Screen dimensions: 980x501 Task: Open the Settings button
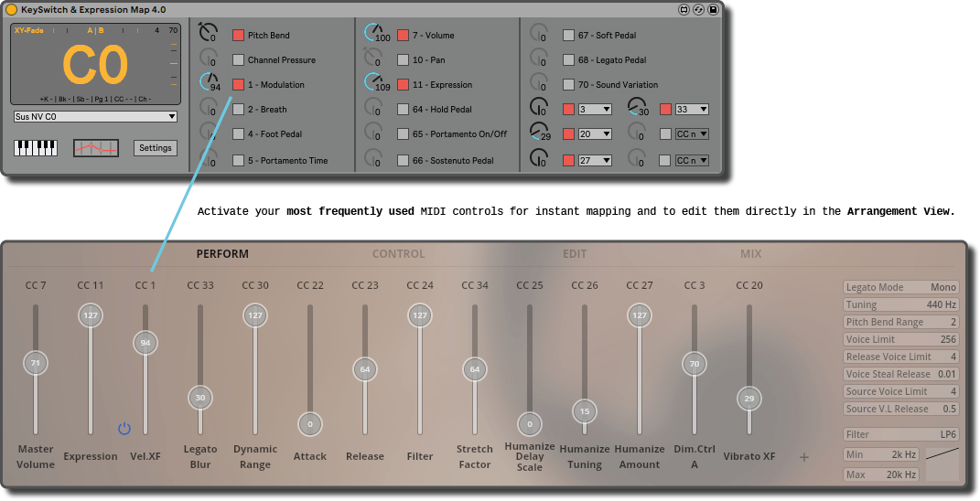155,148
